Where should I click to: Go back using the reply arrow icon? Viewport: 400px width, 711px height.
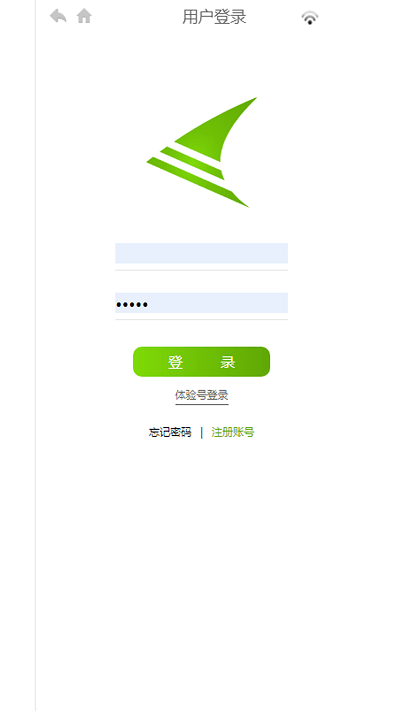[x=58, y=16]
